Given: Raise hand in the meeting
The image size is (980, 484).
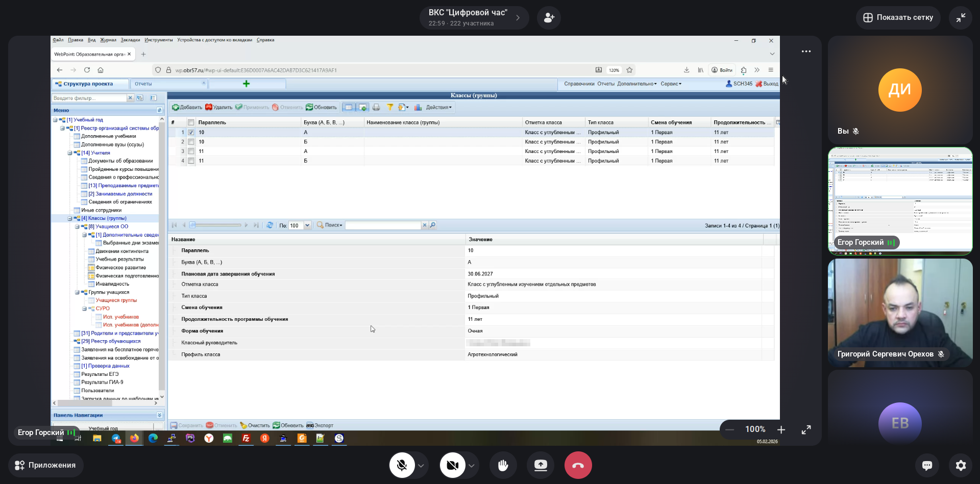Looking at the screenshot, I should pyautogui.click(x=503, y=465).
